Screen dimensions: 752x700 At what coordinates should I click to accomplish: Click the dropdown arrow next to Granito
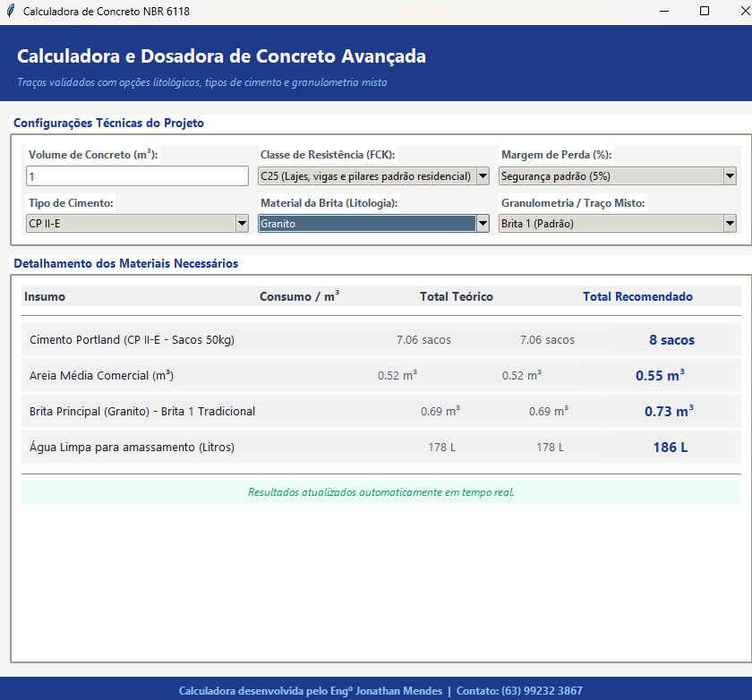483,224
